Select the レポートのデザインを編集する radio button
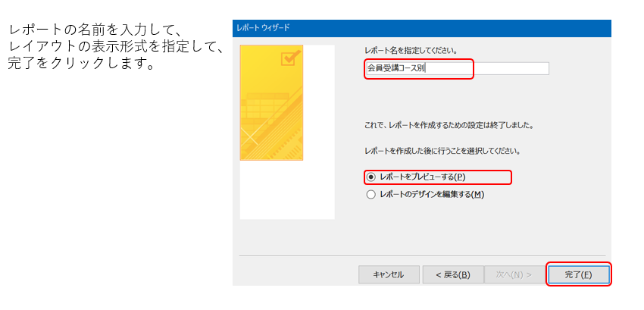The width and height of the screenshot is (644, 310). (371, 194)
